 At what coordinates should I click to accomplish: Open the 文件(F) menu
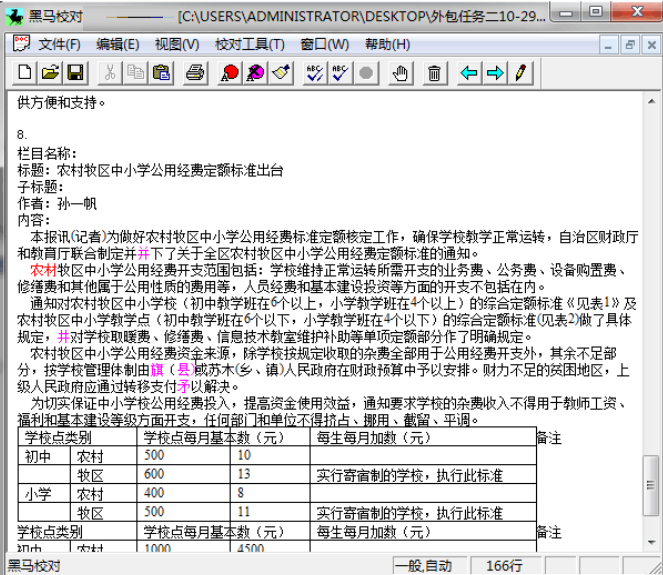coord(59,44)
